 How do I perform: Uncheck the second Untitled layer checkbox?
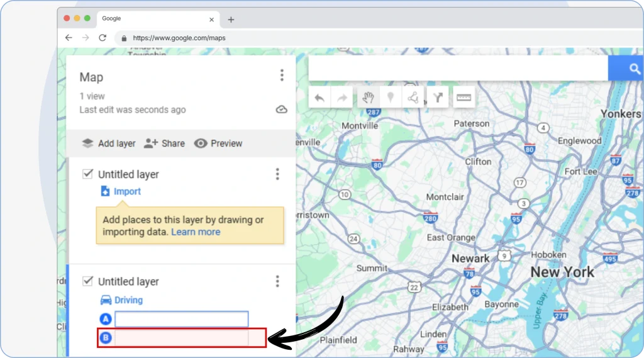click(x=87, y=281)
